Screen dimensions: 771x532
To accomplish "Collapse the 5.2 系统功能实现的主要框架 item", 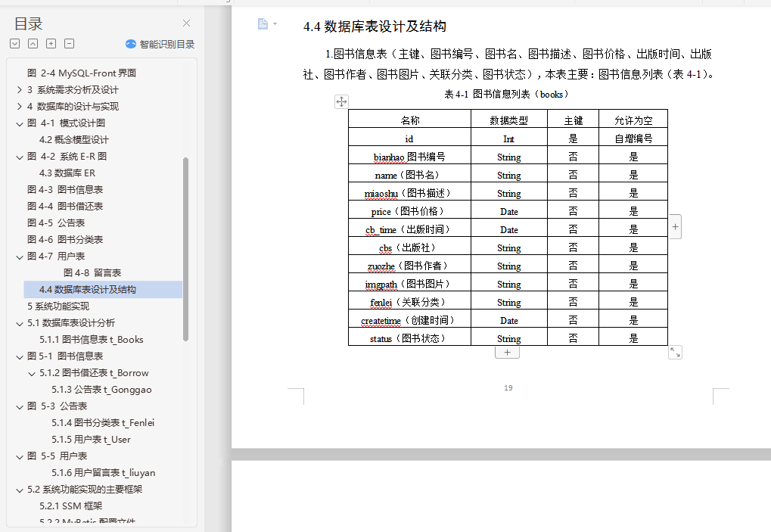I will tap(19, 490).
